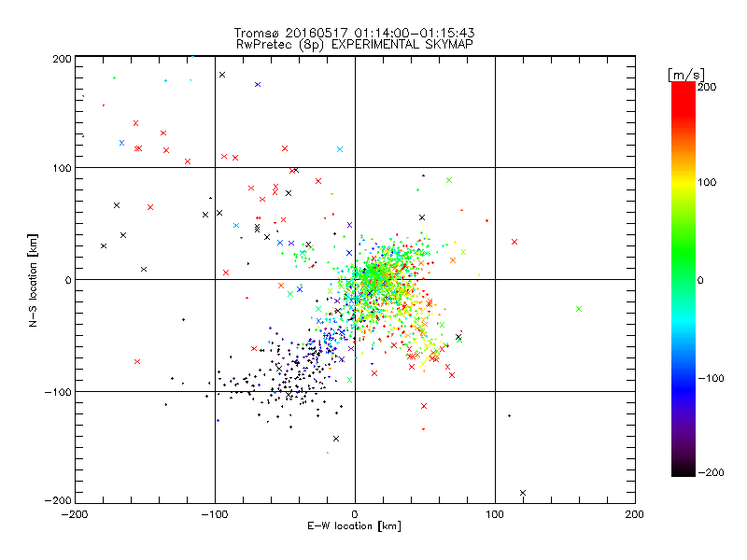Screen dimensions: 747x560
Task: Click the isolated green X marker at E-W 160 km
Action: 579,309
